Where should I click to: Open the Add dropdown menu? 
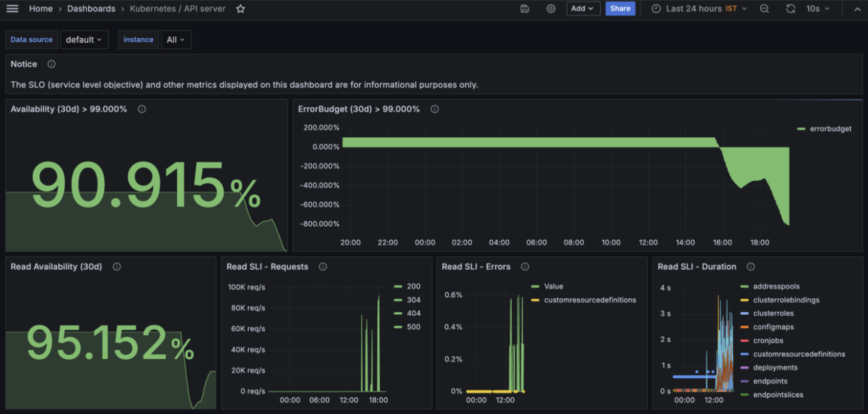pos(583,9)
